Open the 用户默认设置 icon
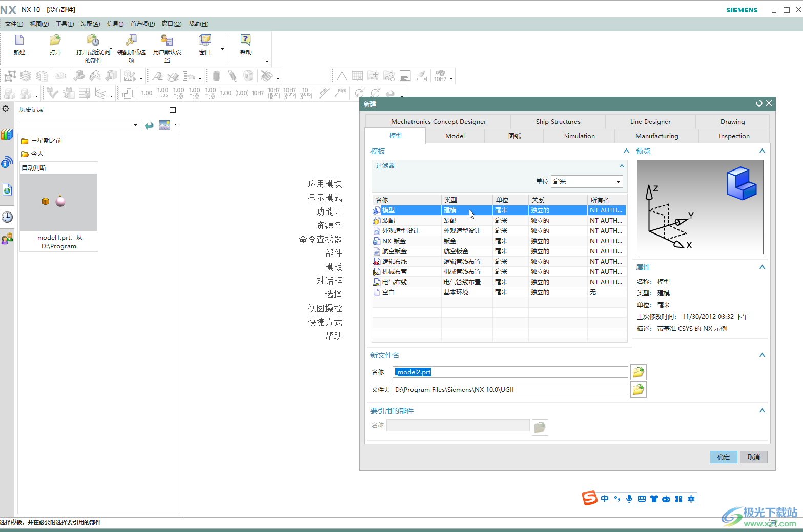The height and width of the screenshot is (532, 803). click(167, 40)
